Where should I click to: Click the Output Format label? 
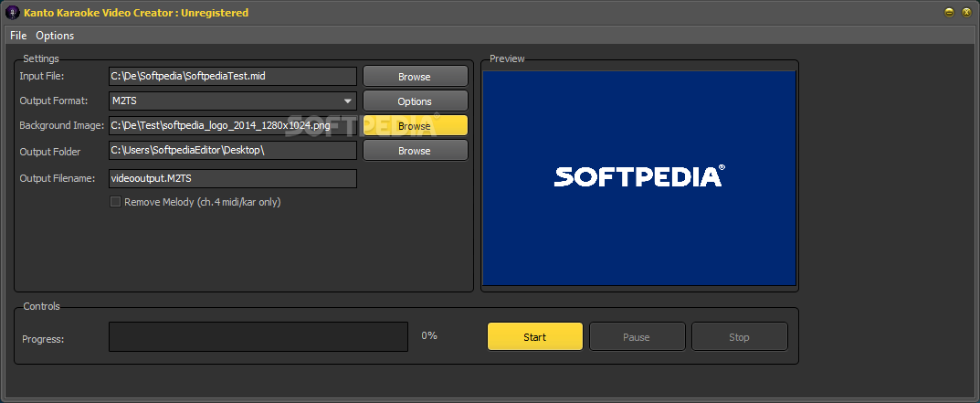coord(54,101)
